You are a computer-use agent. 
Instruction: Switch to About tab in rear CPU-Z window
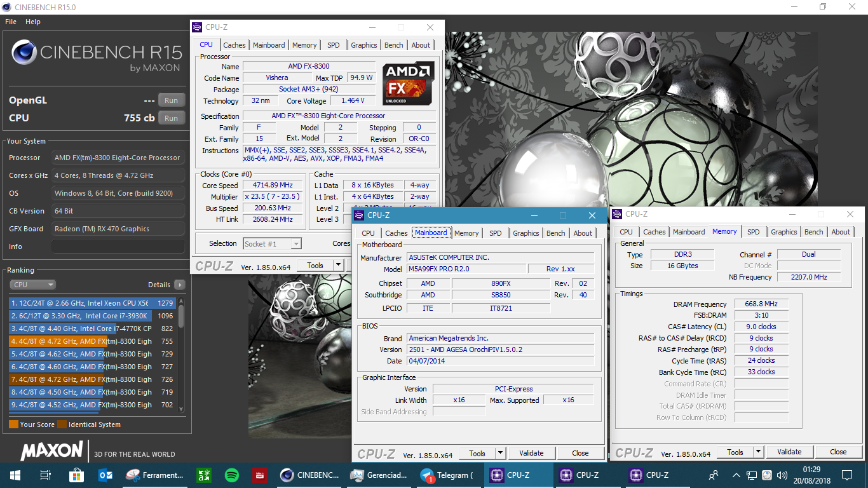point(421,45)
